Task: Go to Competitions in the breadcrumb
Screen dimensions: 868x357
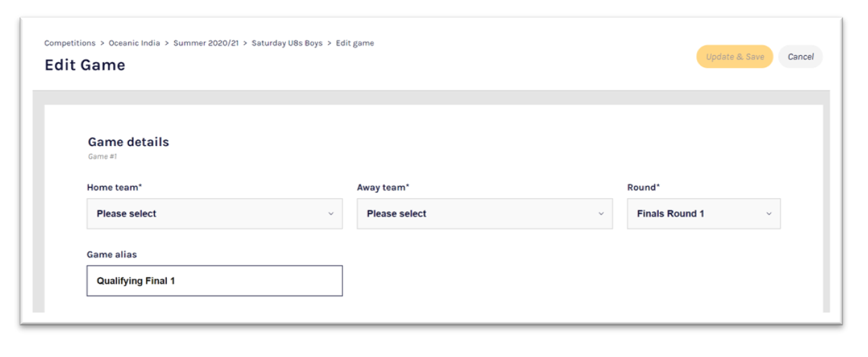Action: point(70,43)
